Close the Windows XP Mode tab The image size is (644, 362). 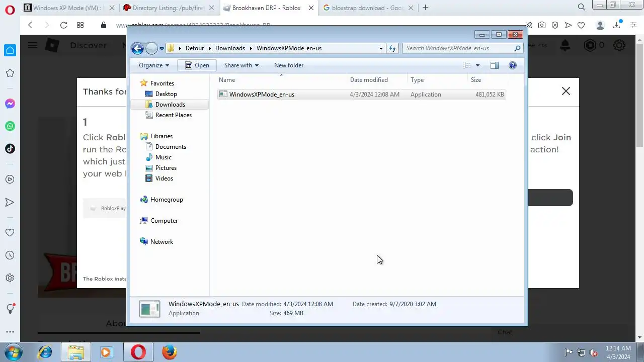111,8
